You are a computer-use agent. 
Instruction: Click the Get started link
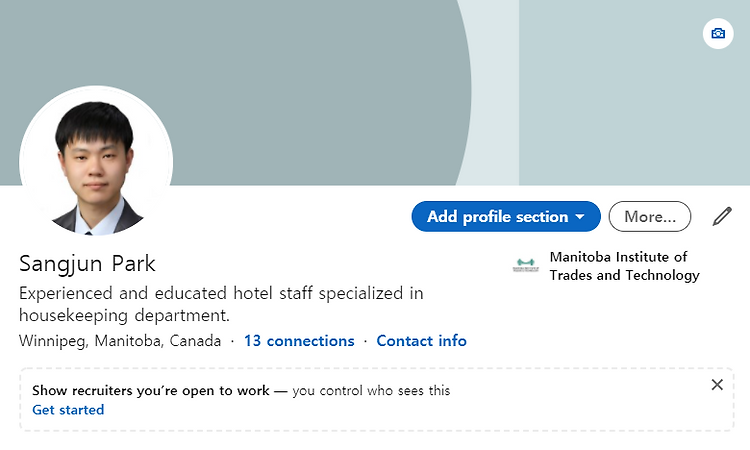coord(68,410)
